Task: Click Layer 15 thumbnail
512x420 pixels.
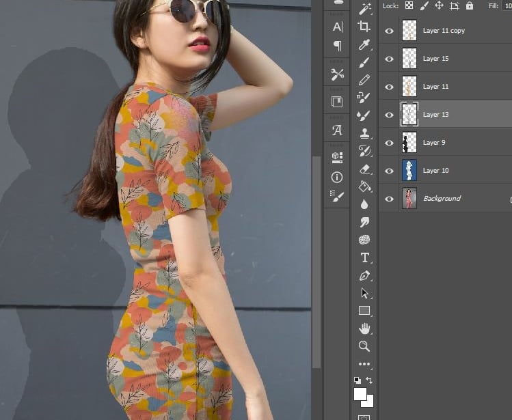Action: 409,59
